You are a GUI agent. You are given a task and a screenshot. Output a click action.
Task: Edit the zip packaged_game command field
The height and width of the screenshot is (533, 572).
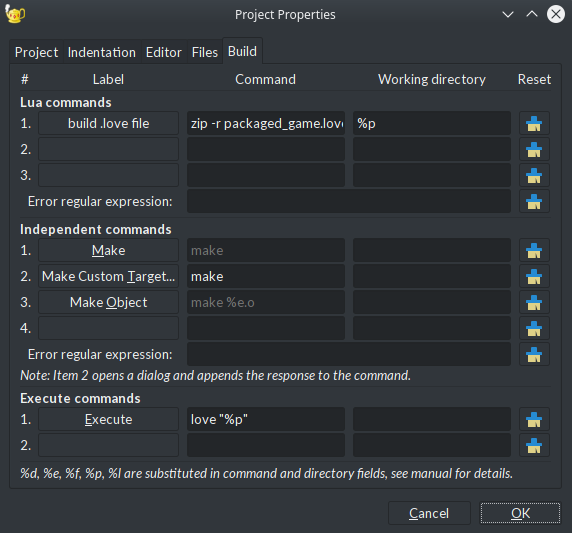[266, 123]
